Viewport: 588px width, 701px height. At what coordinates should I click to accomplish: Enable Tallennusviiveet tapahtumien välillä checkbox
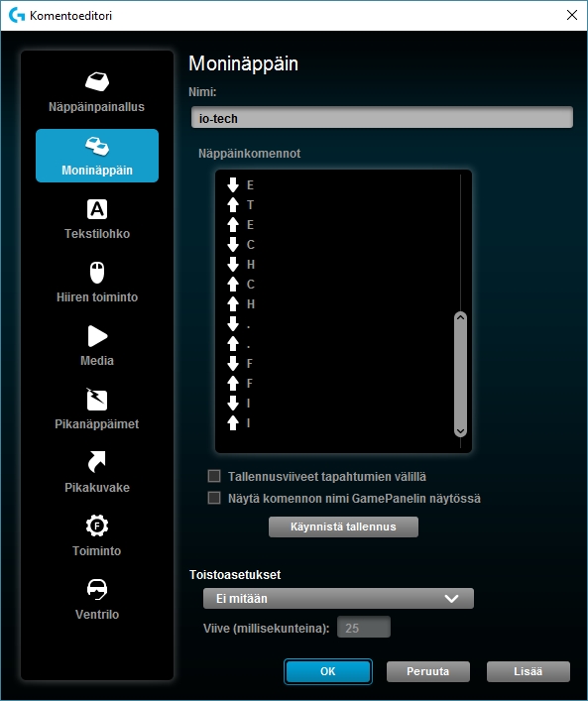(x=214, y=476)
